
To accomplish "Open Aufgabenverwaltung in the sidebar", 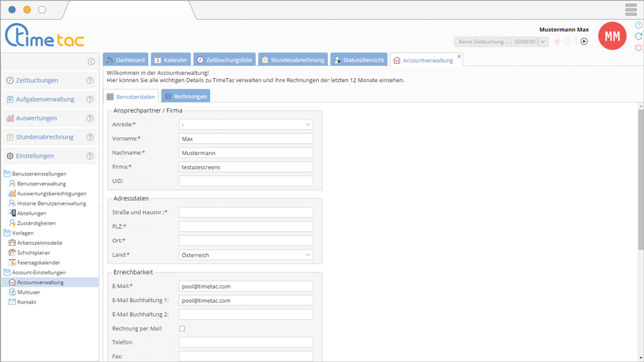I will click(x=45, y=99).
